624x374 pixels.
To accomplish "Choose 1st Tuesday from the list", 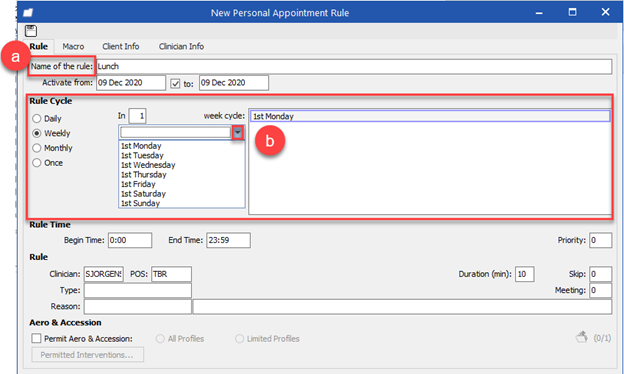I will pyautogui.click(x=142, y=156).
